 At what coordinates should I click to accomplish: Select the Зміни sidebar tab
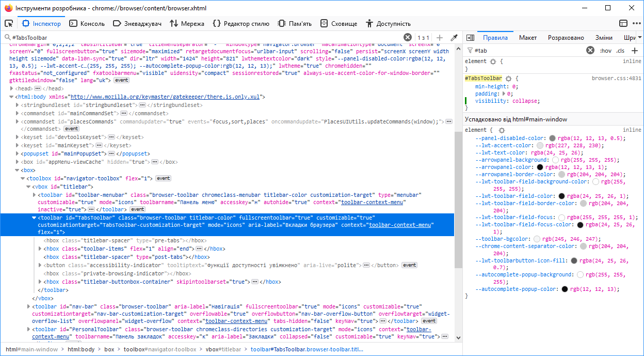(604, 38)
